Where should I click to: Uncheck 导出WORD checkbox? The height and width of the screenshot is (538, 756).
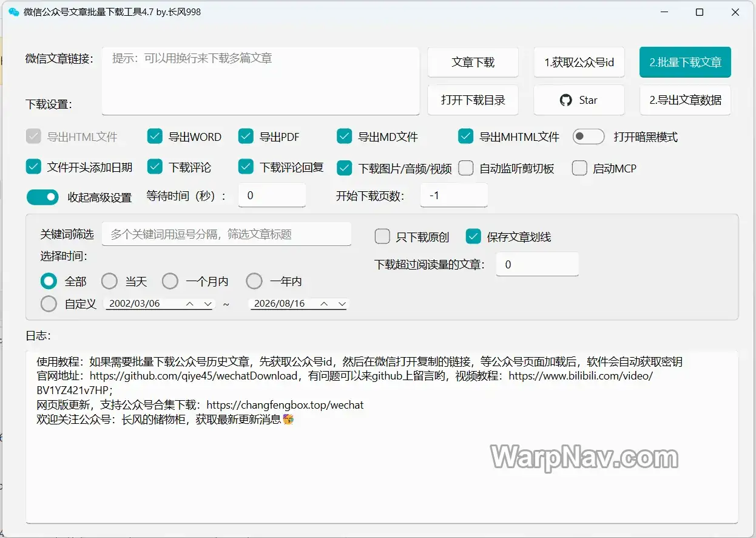click(155, 137)
